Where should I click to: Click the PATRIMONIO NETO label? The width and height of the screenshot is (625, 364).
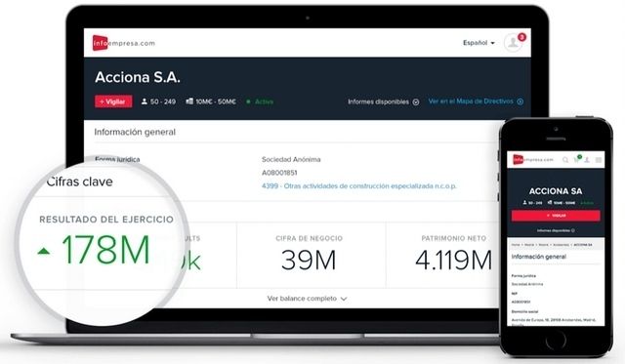(x=453, y=238)
